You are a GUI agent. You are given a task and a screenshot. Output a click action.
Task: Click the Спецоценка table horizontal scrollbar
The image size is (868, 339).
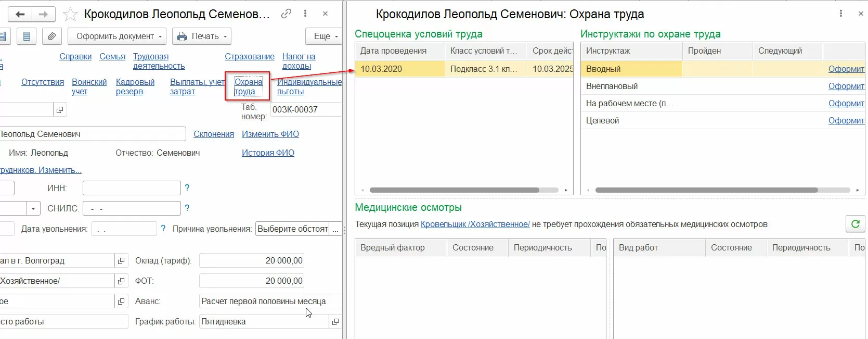click(454, 190)
